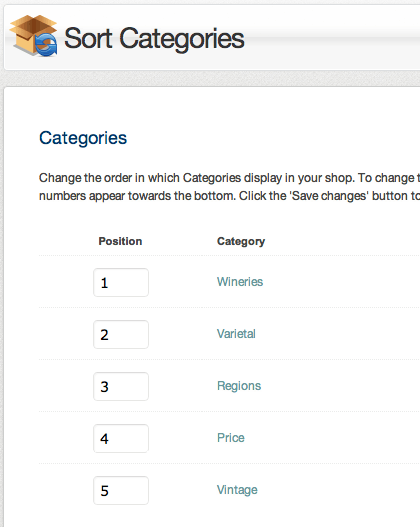
Task: Click the instruction line starting 'numbers appear'
Action: (x=229, y=196)
